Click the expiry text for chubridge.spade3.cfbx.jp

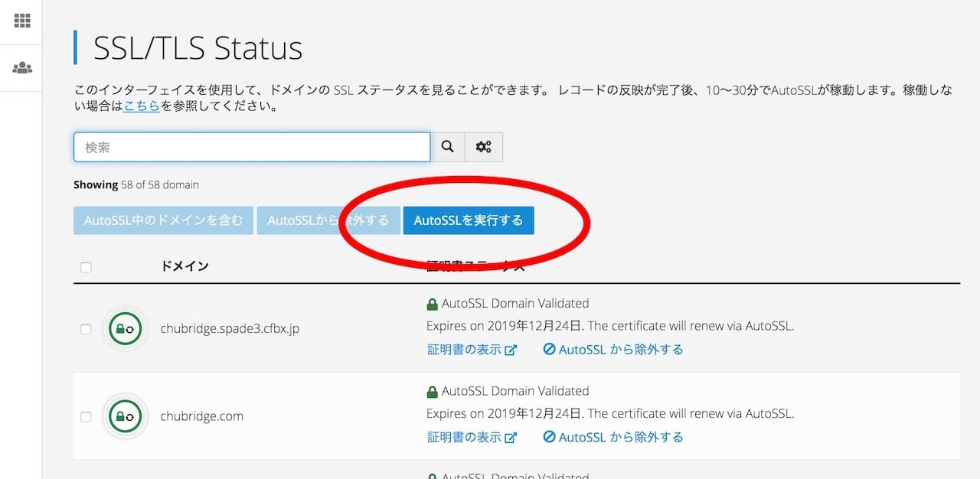click(x=610, y=326)
